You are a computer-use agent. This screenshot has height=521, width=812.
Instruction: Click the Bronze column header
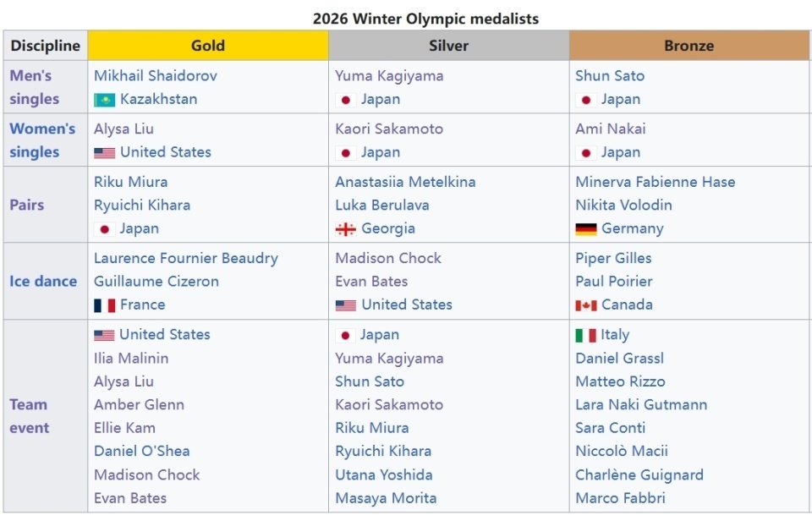point(689,46)
